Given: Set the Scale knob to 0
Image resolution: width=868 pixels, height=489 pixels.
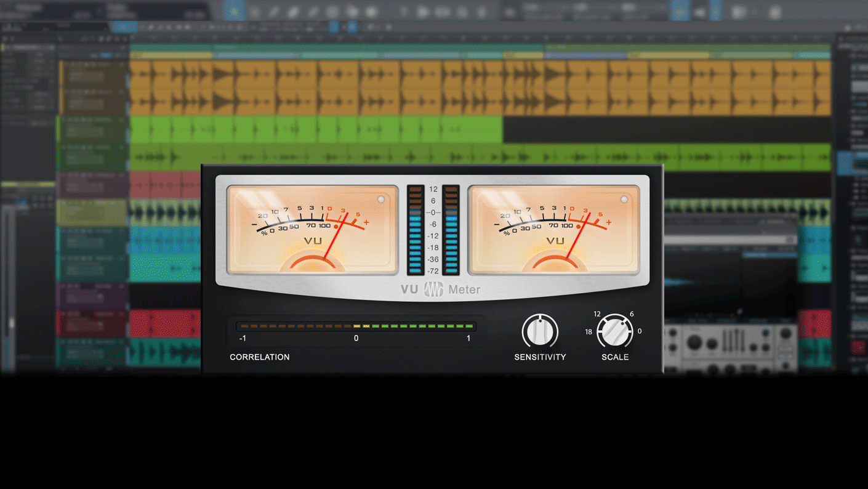Looking at the screenshot, I should (x=640, y=331).
